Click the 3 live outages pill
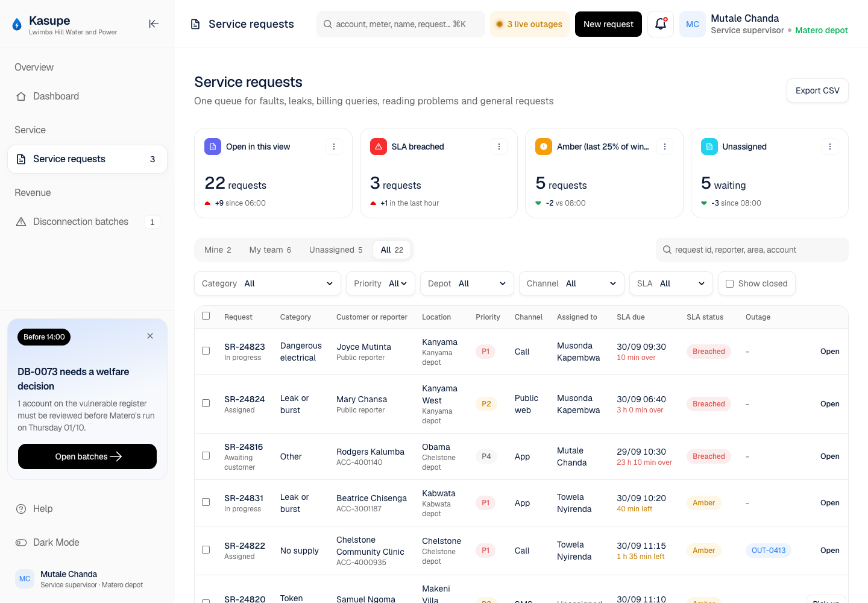Image resolution: width=868 pixels, height=603 pixels. click(529, 24)
